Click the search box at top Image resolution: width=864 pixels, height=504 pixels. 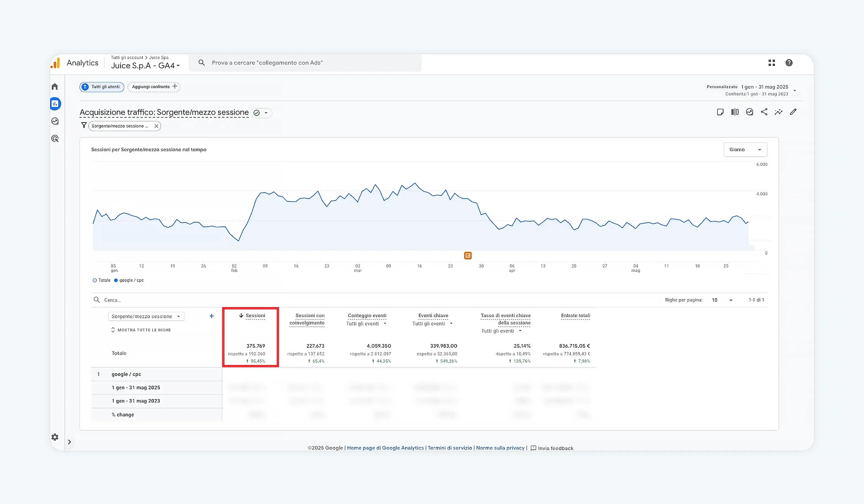click(x=305, y=63)
